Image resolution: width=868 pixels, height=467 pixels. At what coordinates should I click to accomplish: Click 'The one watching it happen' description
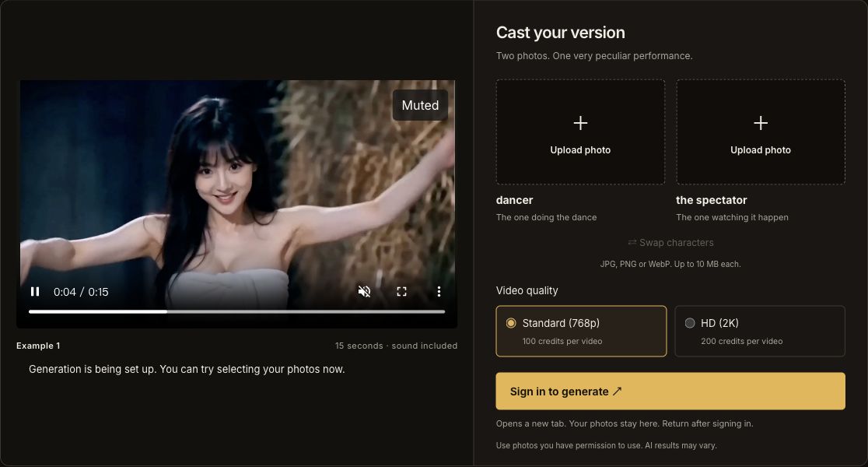732,217
